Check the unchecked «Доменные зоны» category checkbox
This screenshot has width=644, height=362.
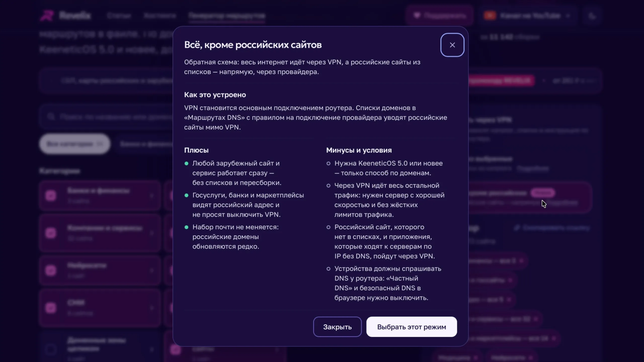click(x=51, y=349)
